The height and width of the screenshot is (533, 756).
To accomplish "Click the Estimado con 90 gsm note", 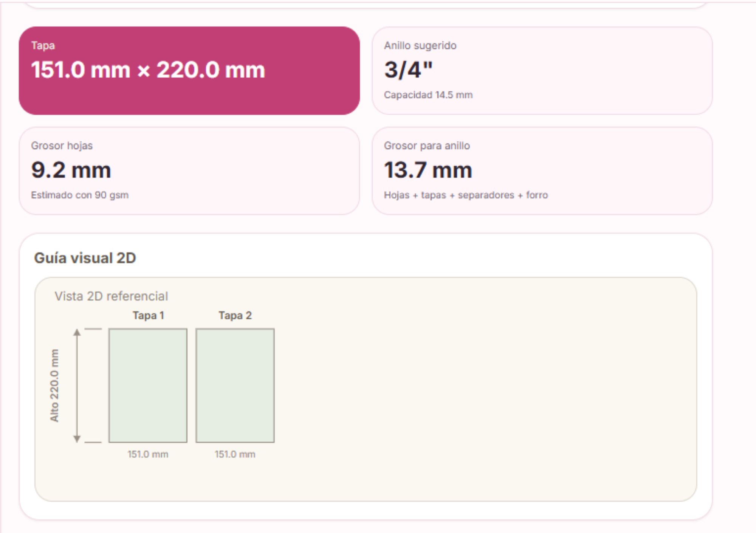I will point(80,195).
